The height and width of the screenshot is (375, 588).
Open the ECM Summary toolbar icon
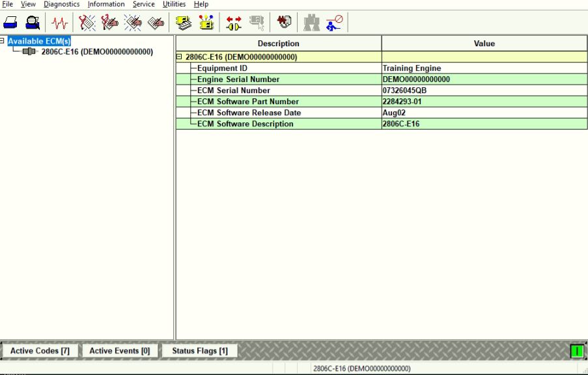click(184, 23)
